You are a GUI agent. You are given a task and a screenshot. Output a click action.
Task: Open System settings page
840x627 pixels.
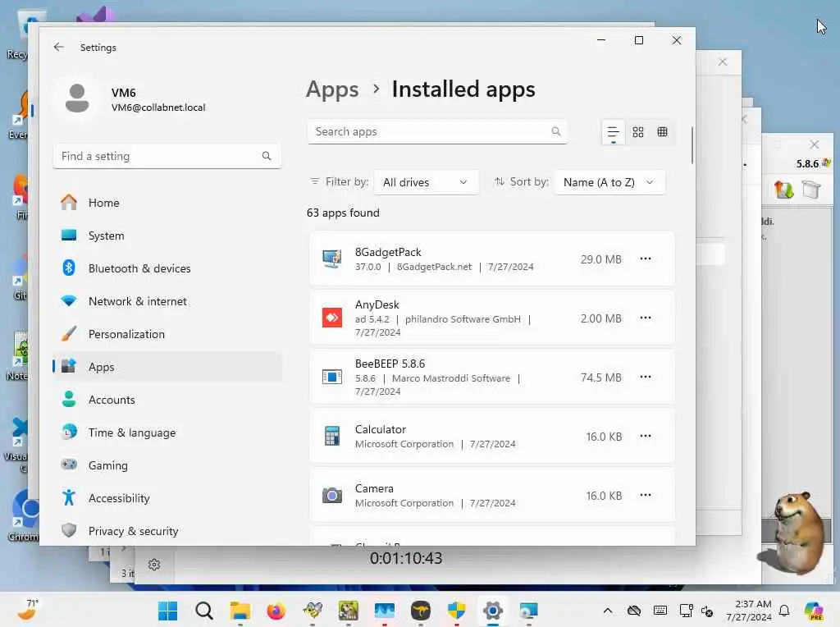click(x=167, y=236)
